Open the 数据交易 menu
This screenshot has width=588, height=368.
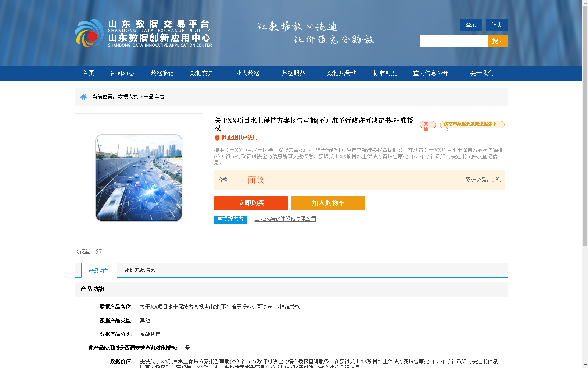pyautogui.click(x=201, y=73)
